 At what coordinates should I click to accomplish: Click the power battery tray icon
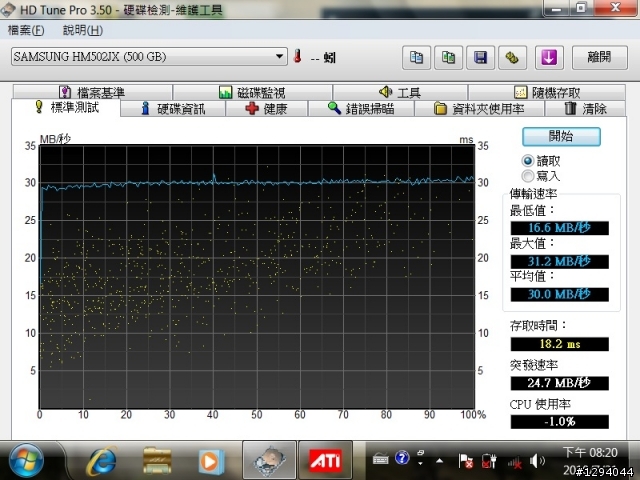489,461
